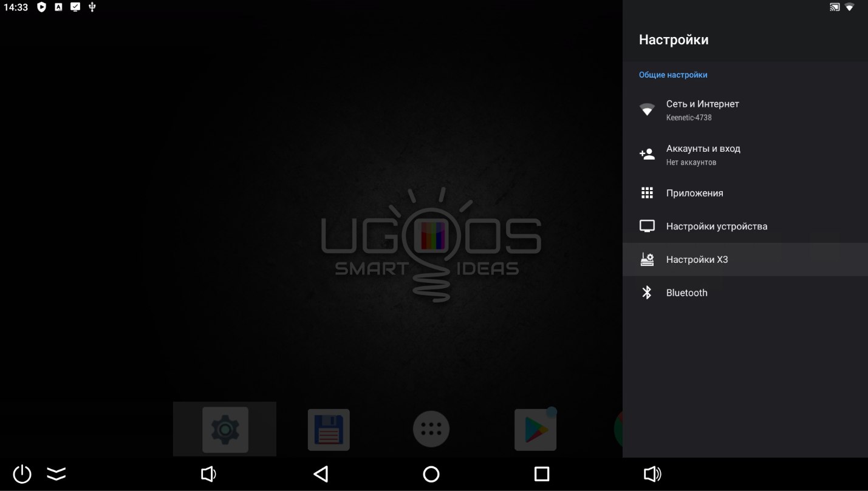Click the Wi-Fi icon beside Сеть и Интернет

point(647,110)
